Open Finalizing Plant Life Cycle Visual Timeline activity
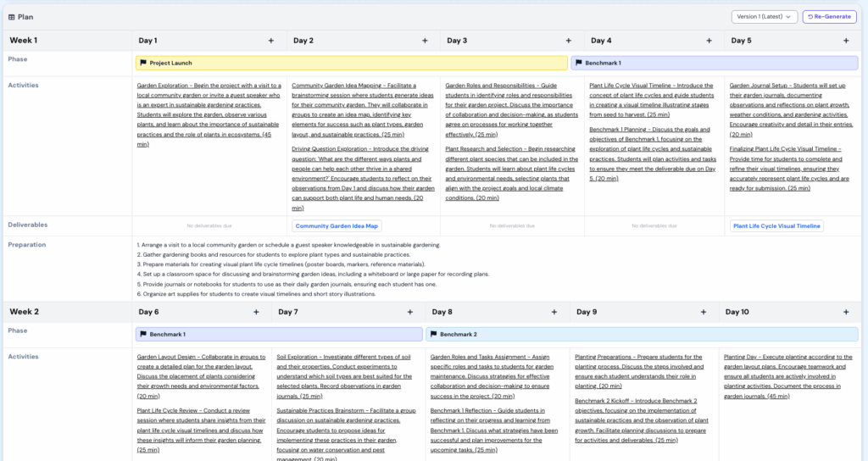Image resolution: width=868 pixels, height=461 pixels. coord(789,169)
